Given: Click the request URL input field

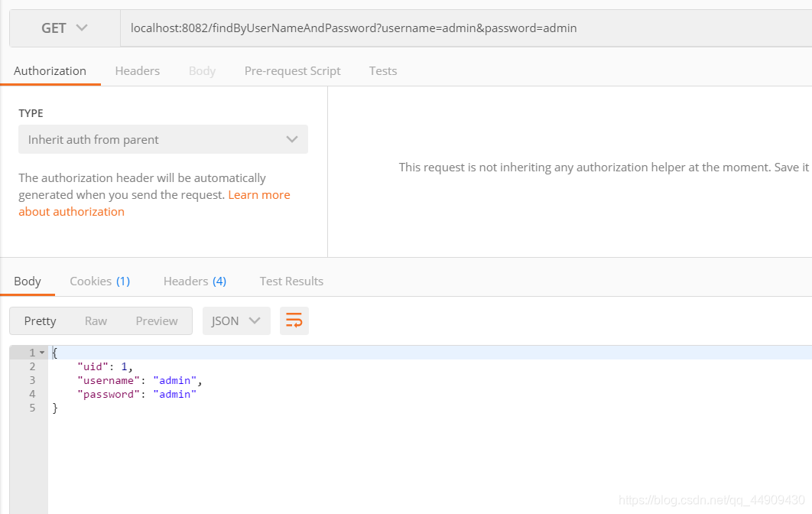Looking at the screenshot, I should (466, 28).
